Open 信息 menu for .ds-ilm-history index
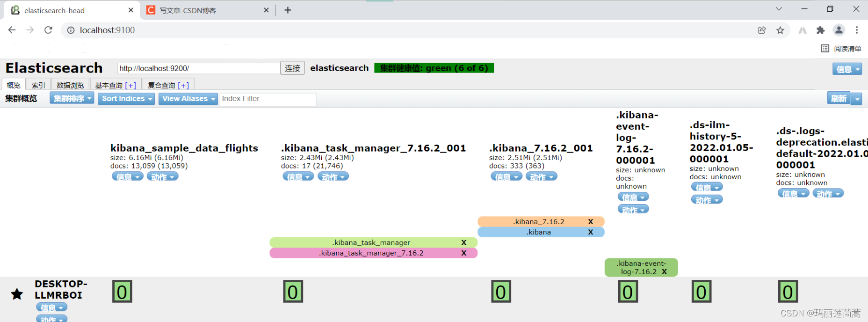The height and width of the screenshot is (322, 868). [707, 187]
